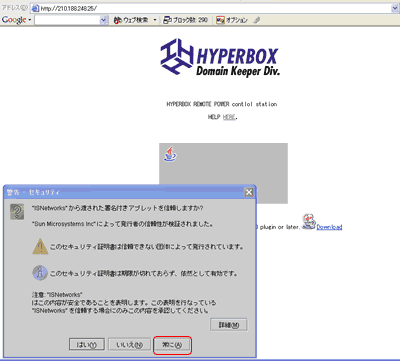Click the yellow warning triangle icon
Screen dimensions: 400x361
40,247
